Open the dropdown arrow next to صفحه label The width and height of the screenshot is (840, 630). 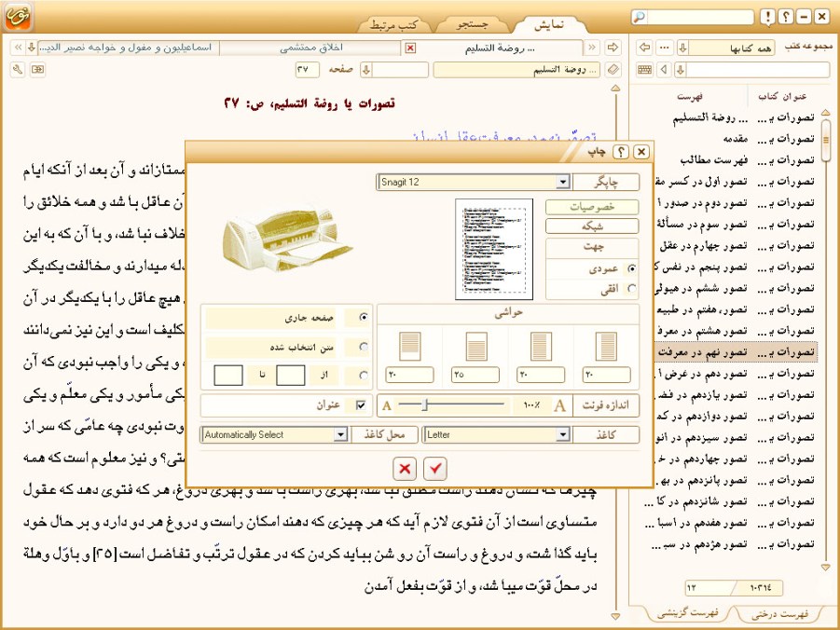pyautogui.click(x=366, y=70)
